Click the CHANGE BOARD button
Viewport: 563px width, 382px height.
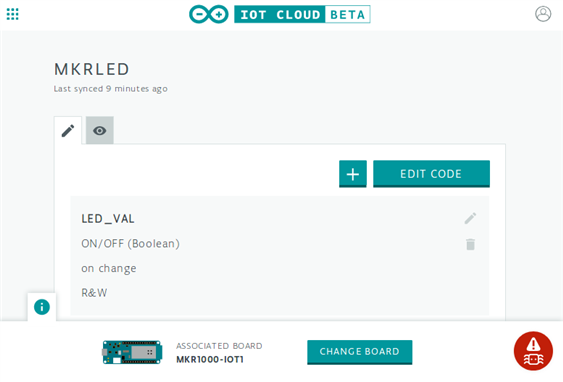(x=359, y=352)
